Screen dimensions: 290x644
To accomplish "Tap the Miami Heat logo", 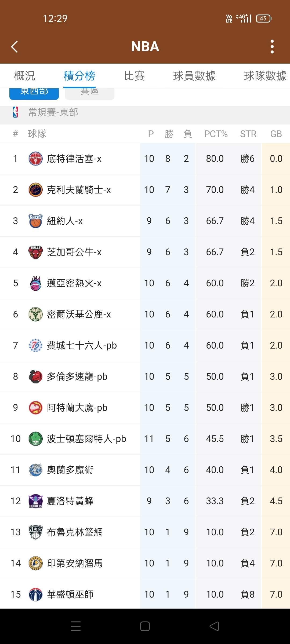I will pyautogui.click(x=35, y=283).
